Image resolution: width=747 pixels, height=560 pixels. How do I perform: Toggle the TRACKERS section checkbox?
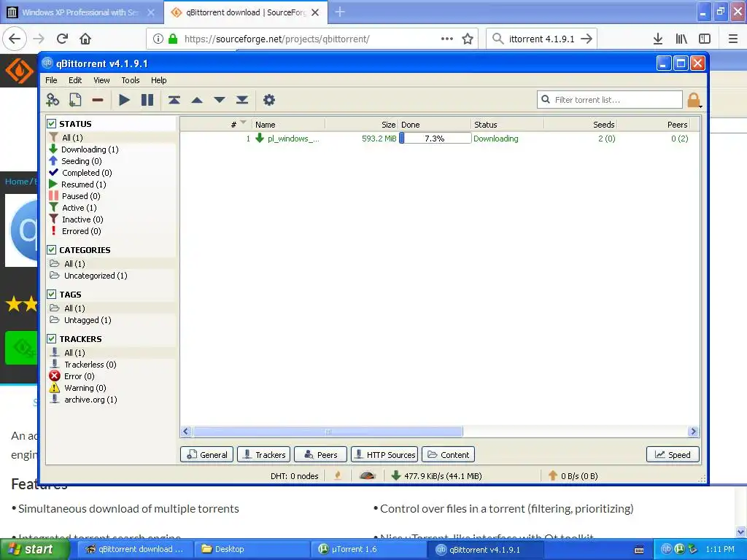pos(52,338)
